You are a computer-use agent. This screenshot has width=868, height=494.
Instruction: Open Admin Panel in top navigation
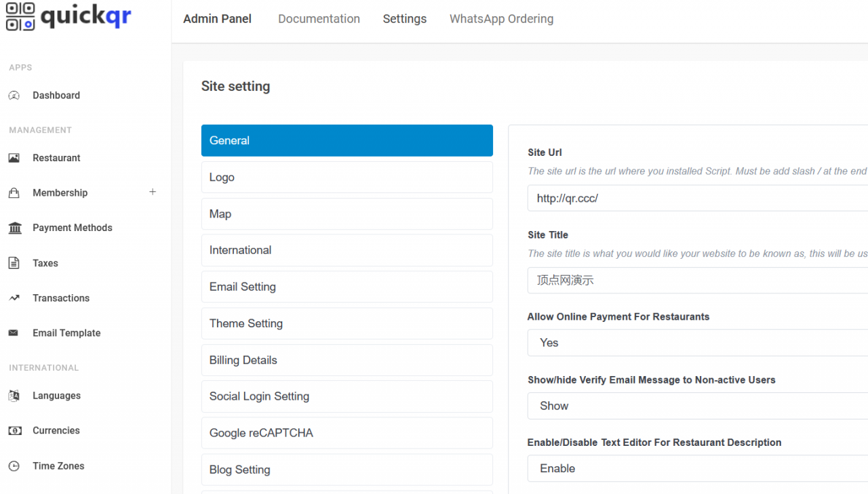[x=217, y=19]
